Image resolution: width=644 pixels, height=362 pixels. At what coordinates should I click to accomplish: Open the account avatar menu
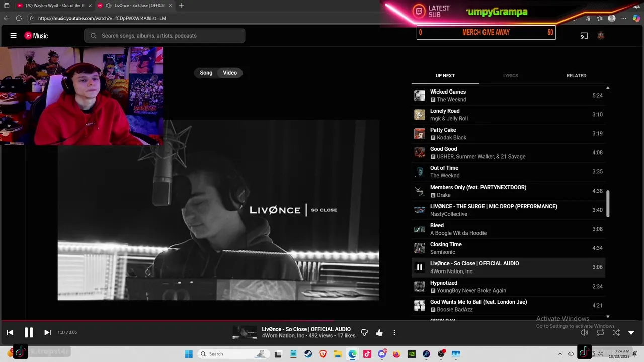(600, 36)
